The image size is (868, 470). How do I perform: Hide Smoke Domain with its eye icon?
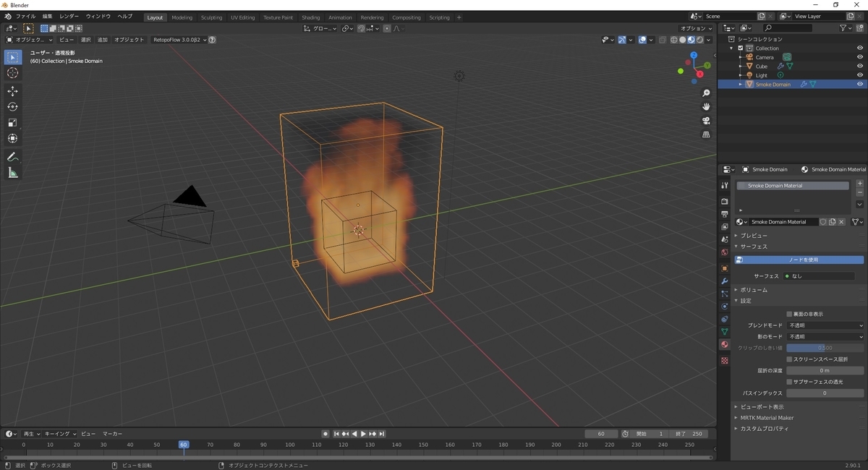coord(860,84)
